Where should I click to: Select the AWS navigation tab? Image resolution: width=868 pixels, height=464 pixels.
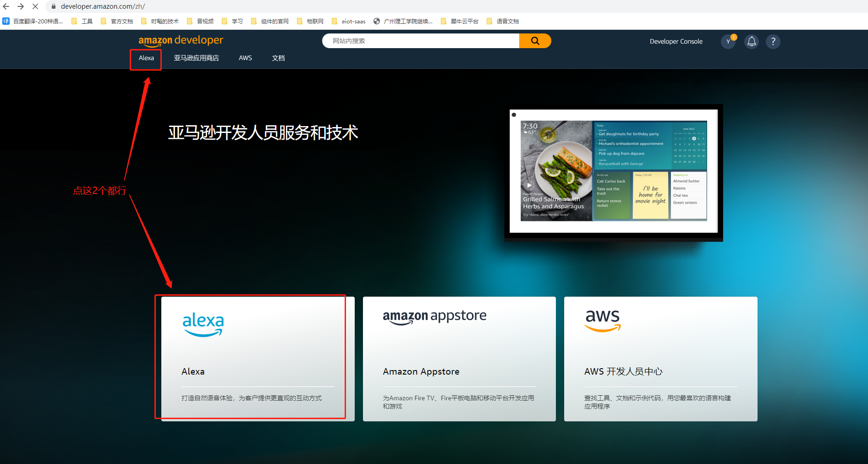(245, 58)
